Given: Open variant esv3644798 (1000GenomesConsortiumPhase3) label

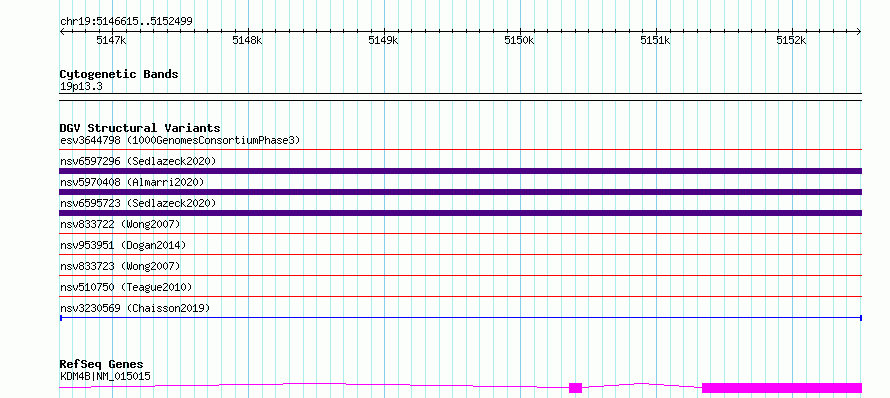Looking at the screenshot, I should coord(180,140).
